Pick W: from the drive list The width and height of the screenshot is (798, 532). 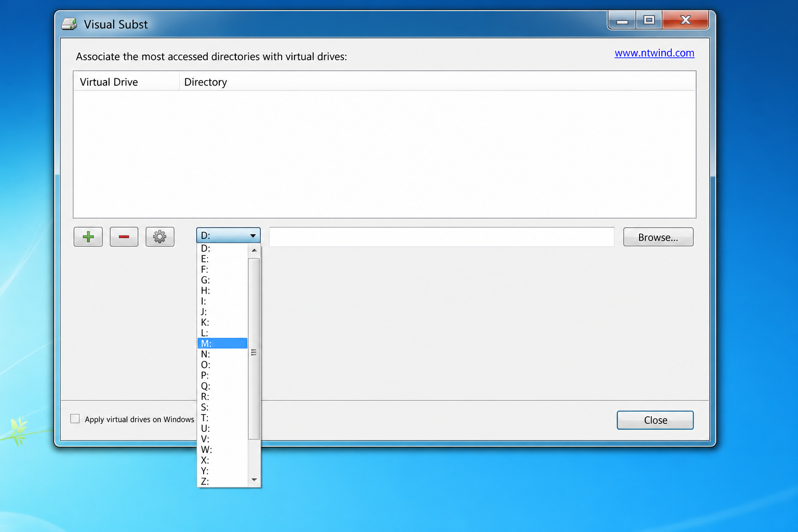click(222, 449)
